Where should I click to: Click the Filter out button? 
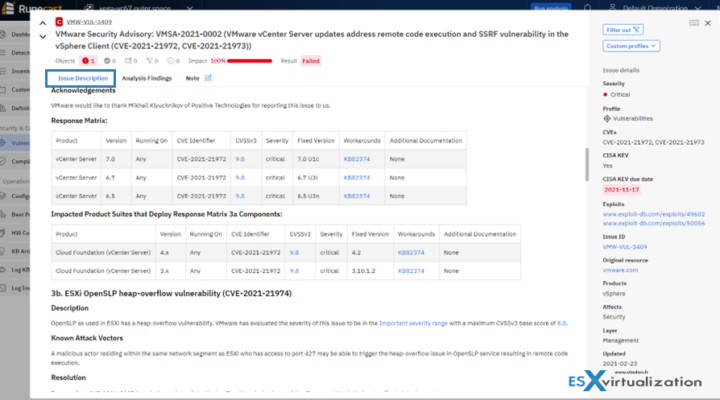[x=623, y=30]
